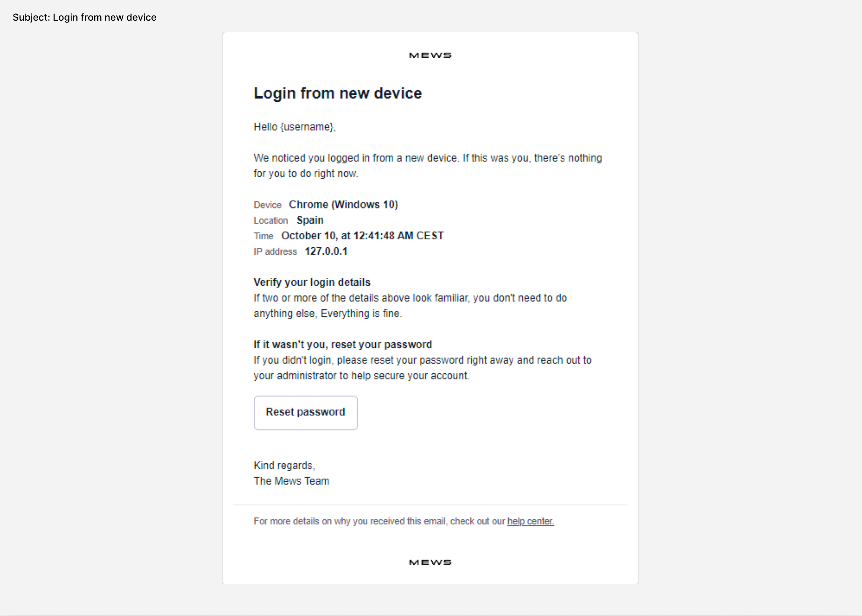862x616 pixels.
Task: Open the help center link
Action: tap(530, 521)
